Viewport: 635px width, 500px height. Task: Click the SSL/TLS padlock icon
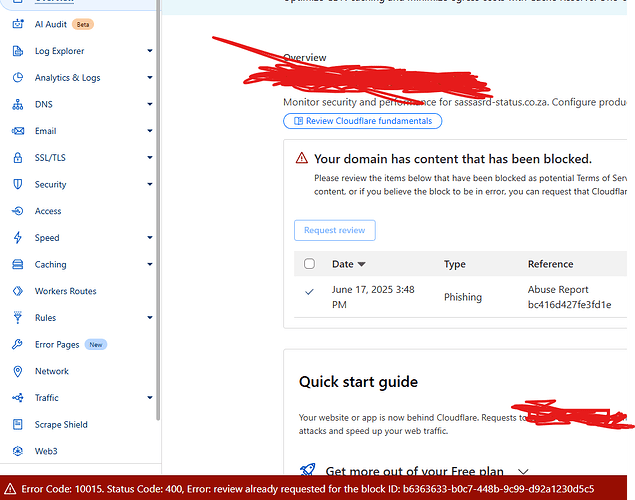(18, 157)
